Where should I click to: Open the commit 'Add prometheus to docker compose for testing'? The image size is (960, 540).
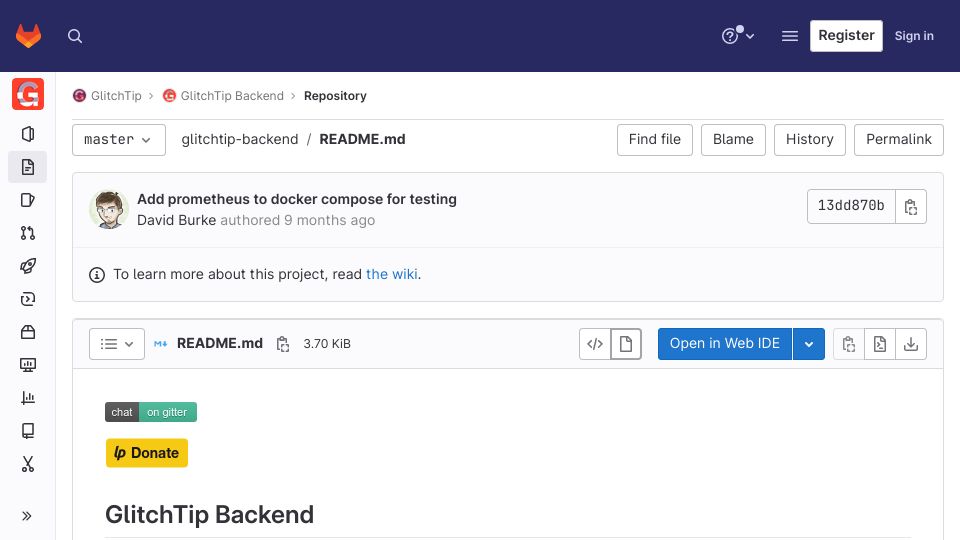coord(297,199)
